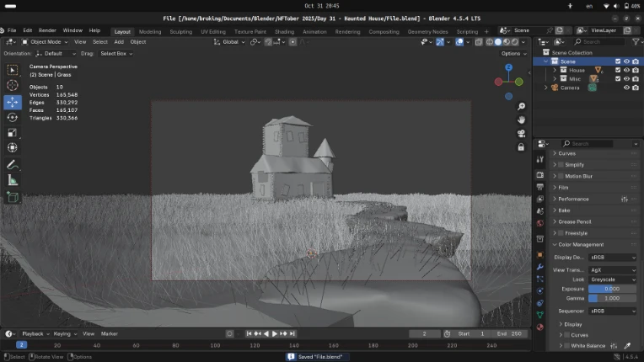
Task: Switch to the Shading workspace tab
Action: pyautogui.click(x=284, y=31)
